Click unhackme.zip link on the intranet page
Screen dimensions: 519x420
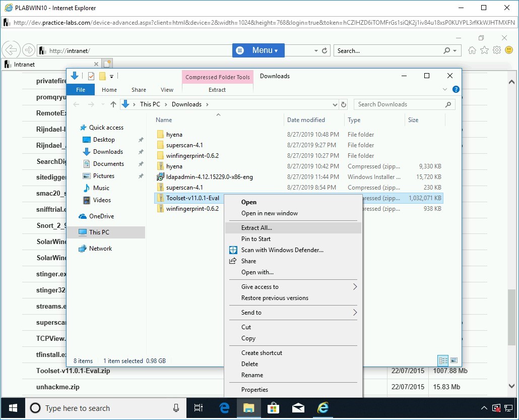58,387
